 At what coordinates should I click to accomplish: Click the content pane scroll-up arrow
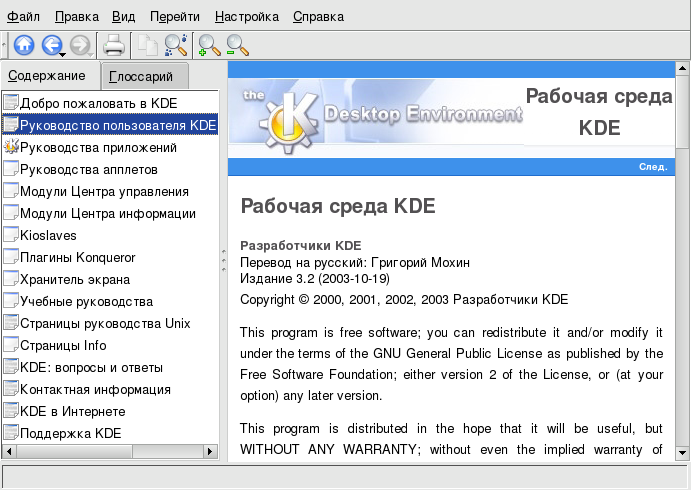tap(682, 68)
